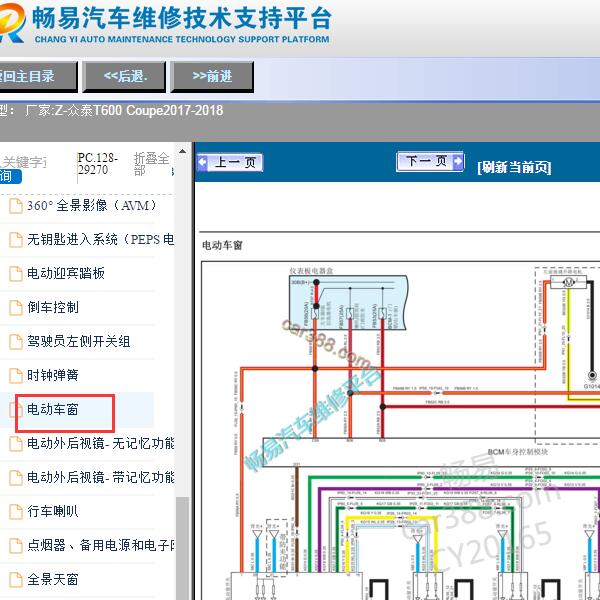Image resolution: width=600 pixels, height=600 pixels.
Task: Open 360° 全景影像（AVM） document
Action: [92, 205]
